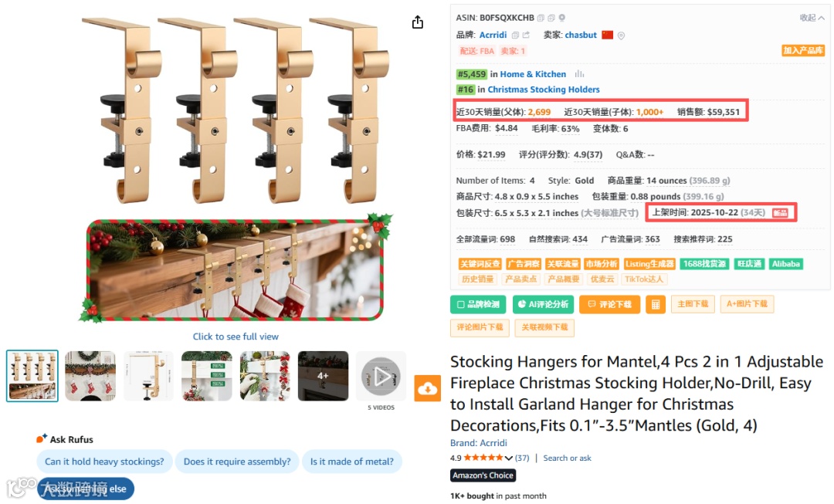The image size is (834, 504).
Task: Select the 历史销量 tag
Action: pyautogui.click(x=477, y=279)
